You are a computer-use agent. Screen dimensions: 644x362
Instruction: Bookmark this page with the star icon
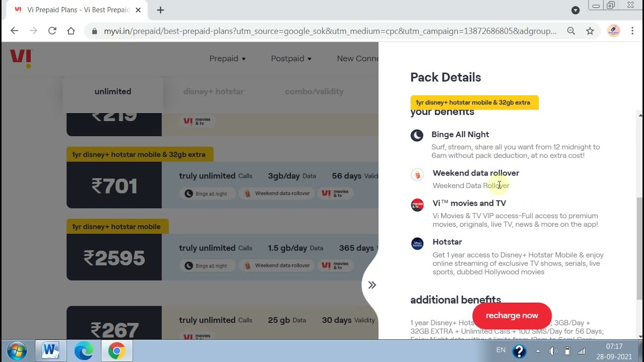point(590,31)
